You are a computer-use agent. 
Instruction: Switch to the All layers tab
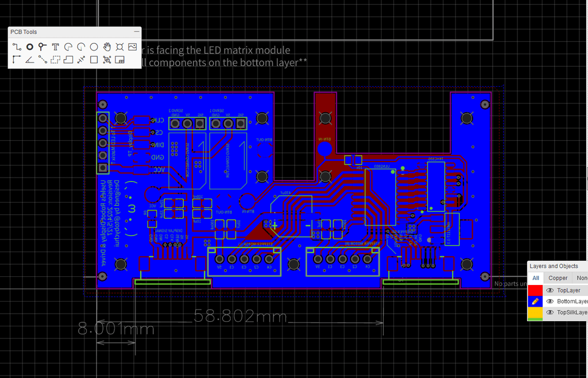(536, 278)
